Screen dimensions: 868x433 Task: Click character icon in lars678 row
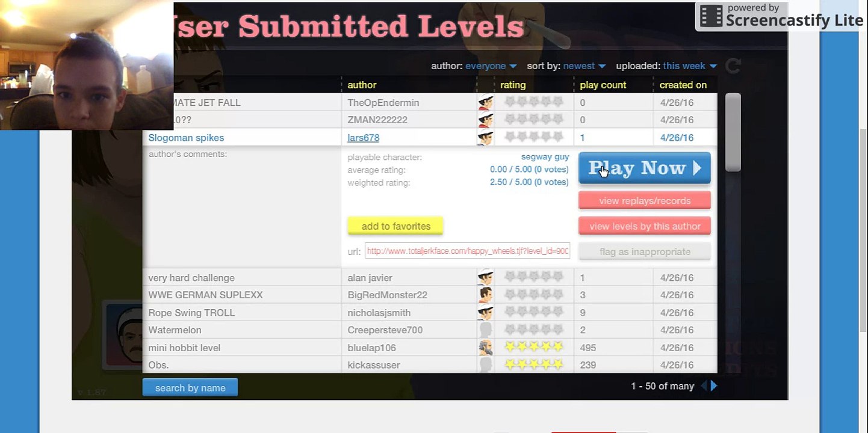(485, 137)
